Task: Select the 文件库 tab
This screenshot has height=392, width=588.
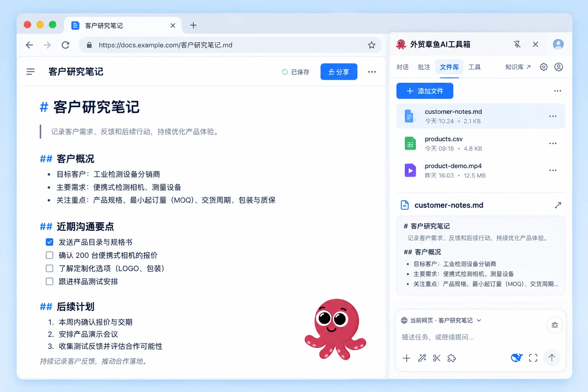Action: pos(449,67)
